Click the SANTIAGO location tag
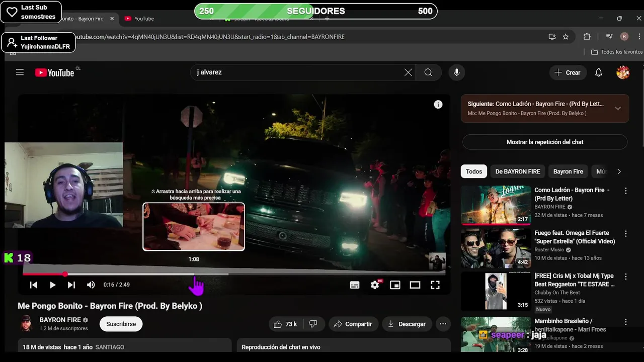 (x=110, y=347)
